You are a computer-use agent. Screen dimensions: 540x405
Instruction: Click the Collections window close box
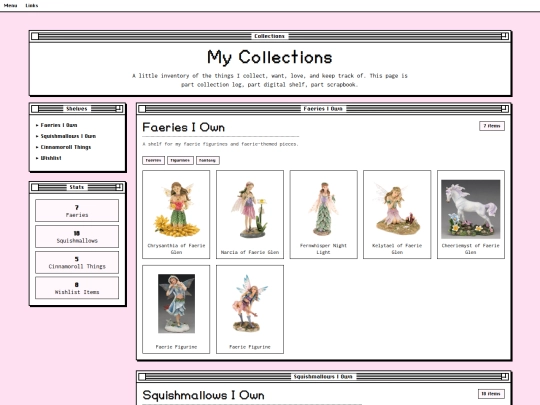(35, 36)
